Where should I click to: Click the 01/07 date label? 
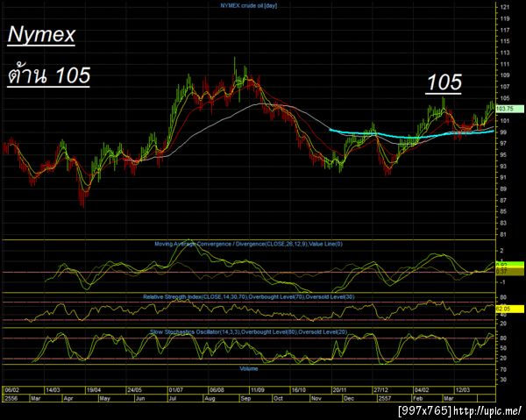pyautogui.click(x=176, y=390)
